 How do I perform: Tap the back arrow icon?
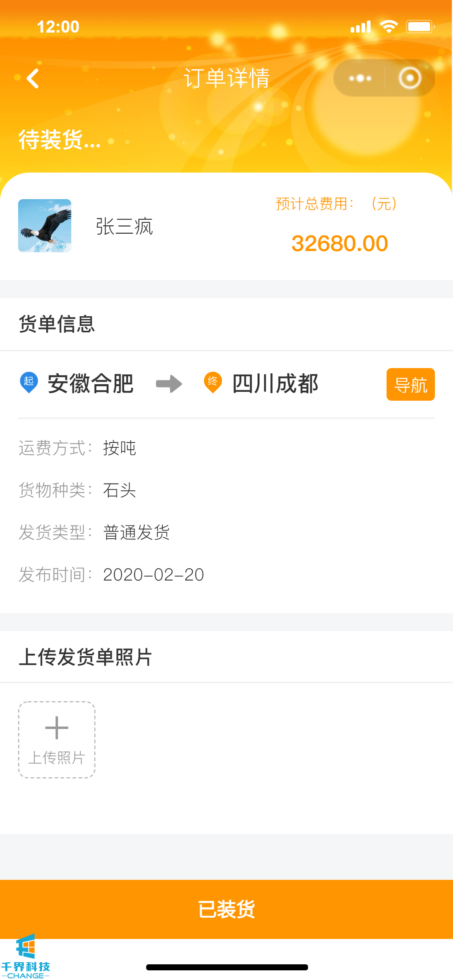[x=33, y=78]
